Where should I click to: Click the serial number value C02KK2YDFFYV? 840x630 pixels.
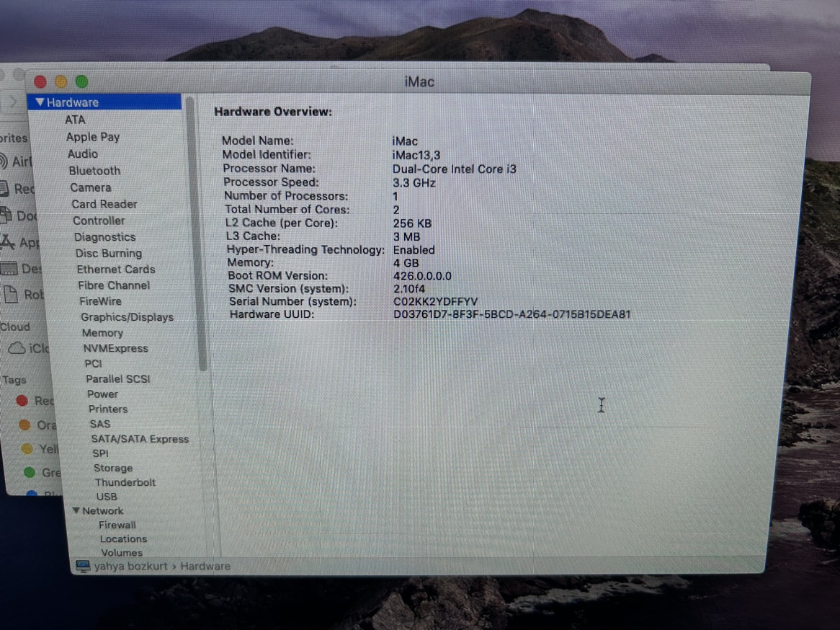click(435, 301)
